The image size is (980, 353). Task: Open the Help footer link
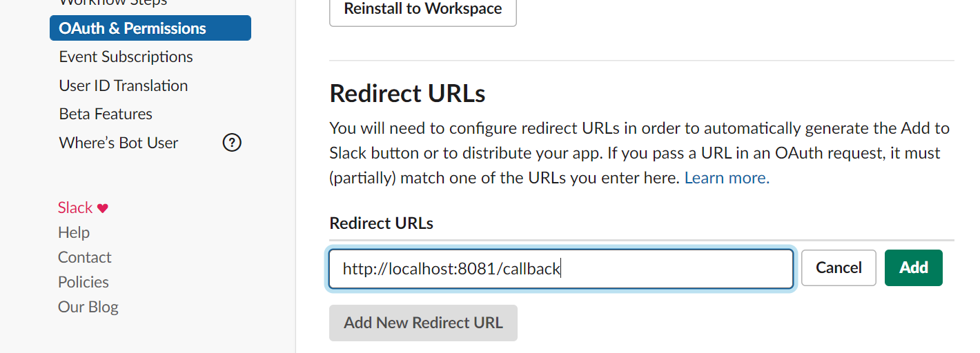click(74, 232)
